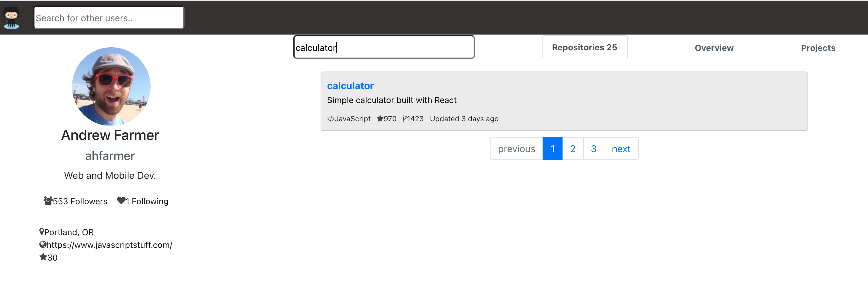Open the Overview tab

(714, 48)
